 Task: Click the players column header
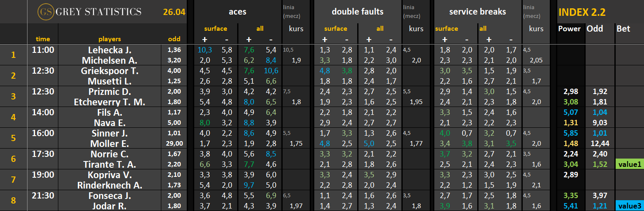pyautogui.click(x=110, y=39)
